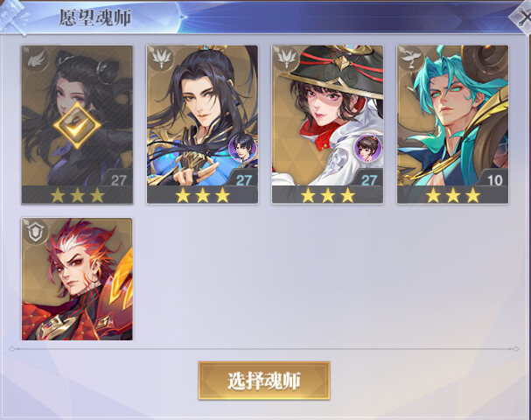
Task: Click the level 27 badge on straw hat card
Action: pos(369,180)
